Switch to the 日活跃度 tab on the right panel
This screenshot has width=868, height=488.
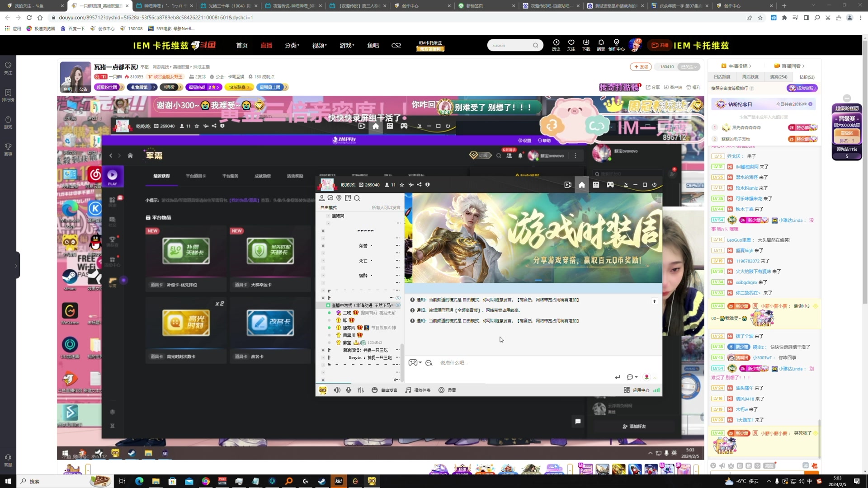[722, 76]
